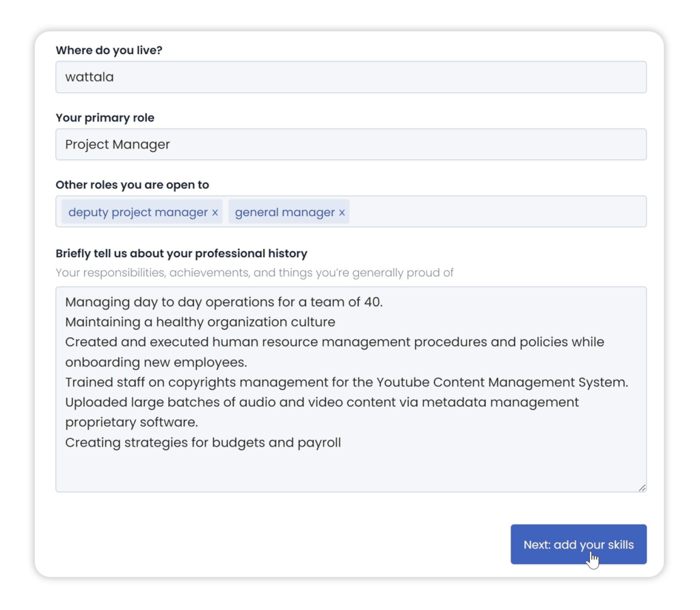
Task: Click the professional history label
Action: pyautogui.click(x=181, y=253)
